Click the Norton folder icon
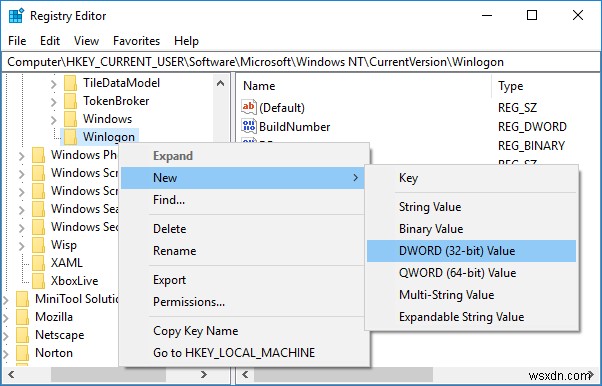602x386 pixels. pos(22,353)
